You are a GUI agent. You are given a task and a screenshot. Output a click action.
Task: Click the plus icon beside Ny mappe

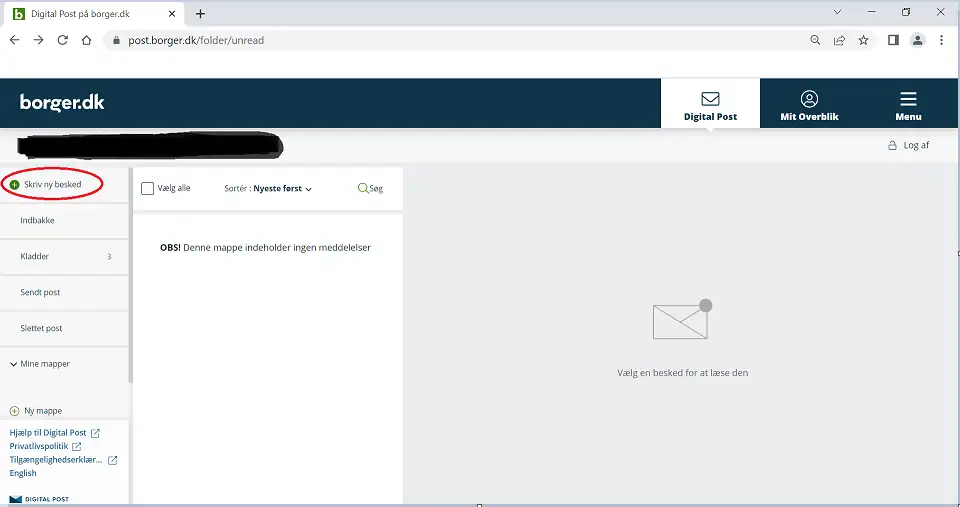click(x=15, y=411)
